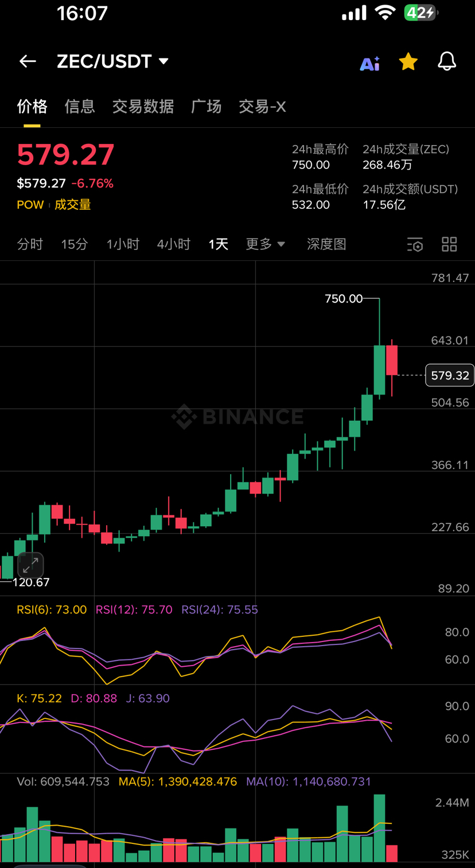The image size is (475, 868).
Task: Toggle the favorite star icon
Action: point(408,61)
